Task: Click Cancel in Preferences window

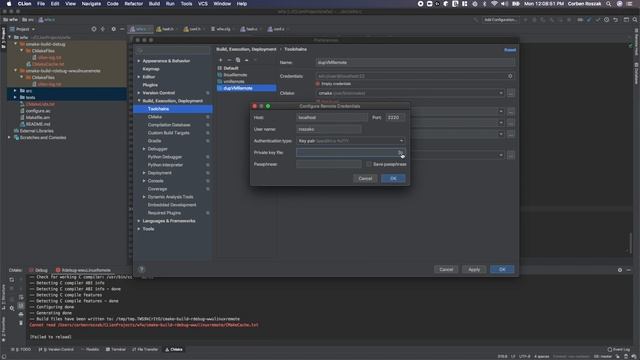Action: (x=446, y=269)
